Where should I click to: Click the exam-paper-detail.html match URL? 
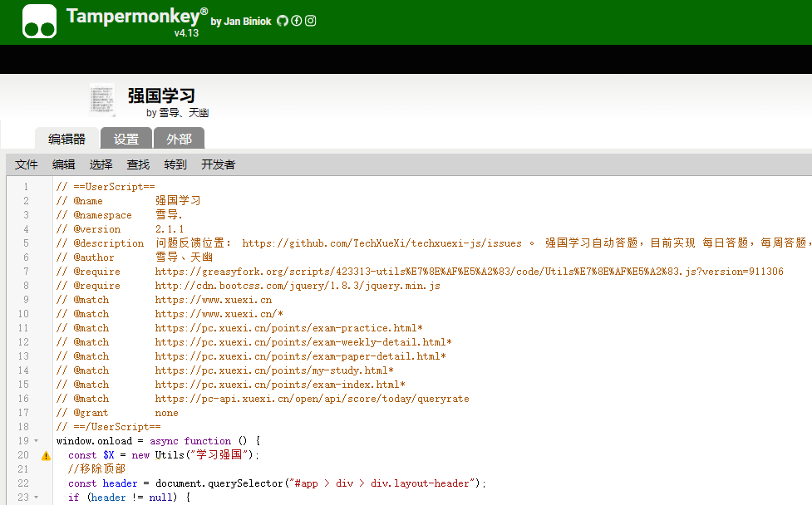coord(300,356)
